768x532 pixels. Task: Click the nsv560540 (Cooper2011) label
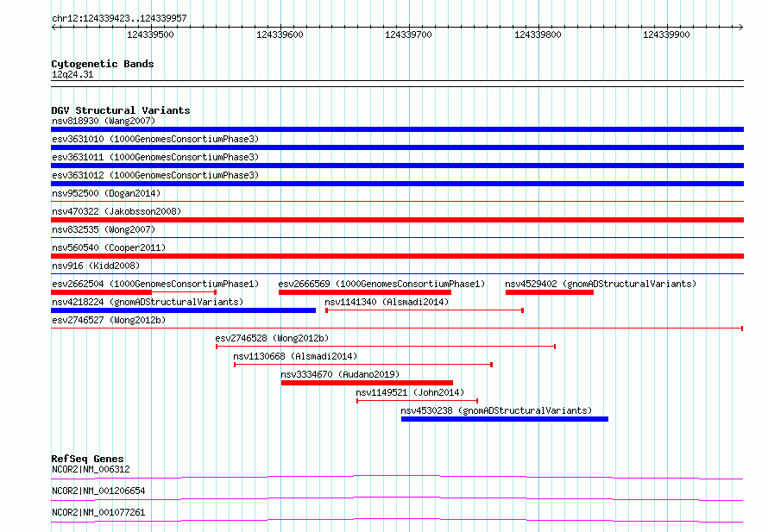coord(109,247)
